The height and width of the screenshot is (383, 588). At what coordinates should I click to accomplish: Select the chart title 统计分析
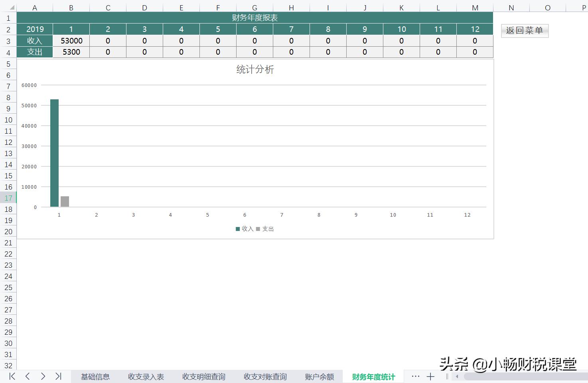tap(255, 69)
